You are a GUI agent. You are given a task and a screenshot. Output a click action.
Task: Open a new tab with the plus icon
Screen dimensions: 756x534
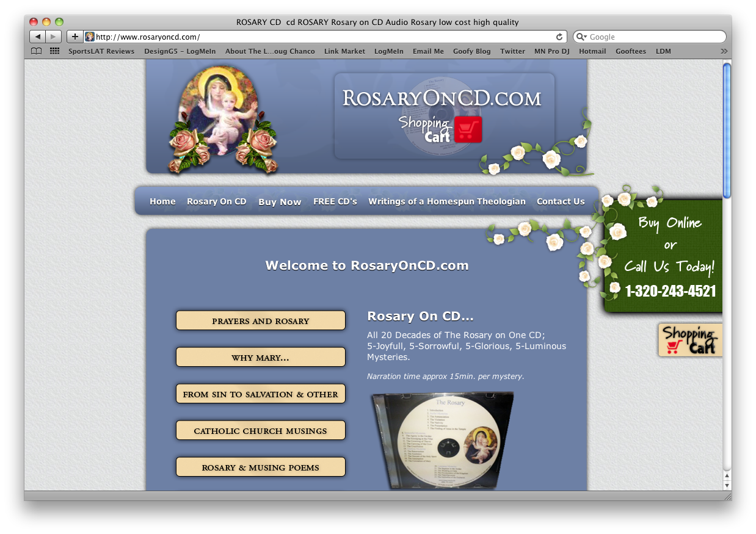(74, 36)
